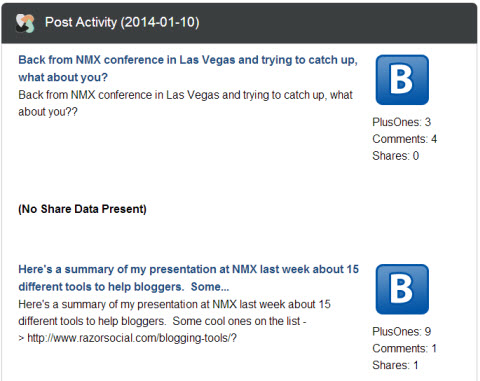
Task: Click 'Shares: 0' stat of first post
Action: pyautogui.click(x=395, y=156)
